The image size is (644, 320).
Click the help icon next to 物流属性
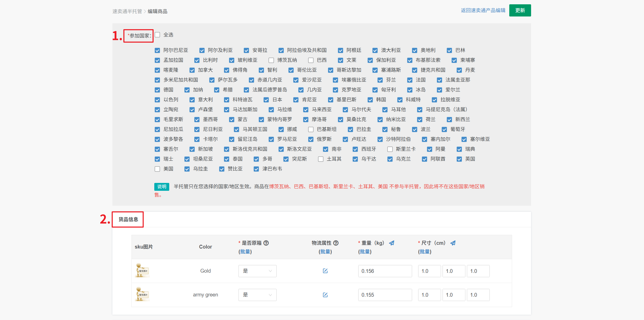point(336,243)
